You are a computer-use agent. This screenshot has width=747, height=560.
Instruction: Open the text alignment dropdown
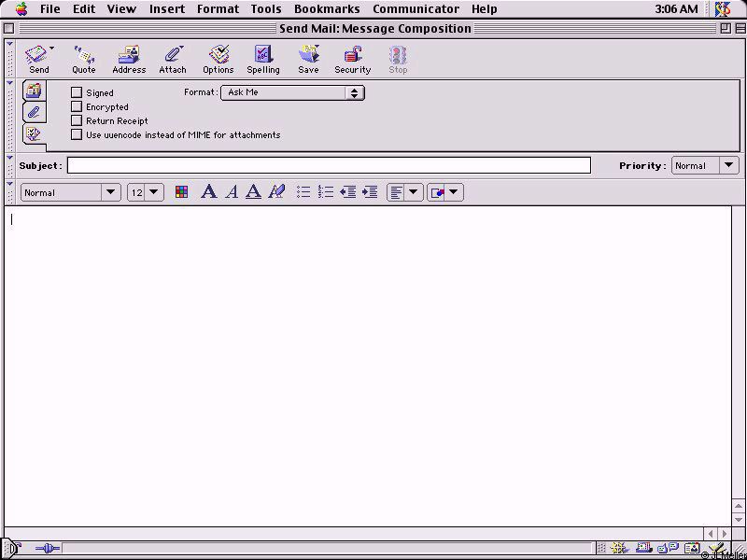[x=404, y=192]
